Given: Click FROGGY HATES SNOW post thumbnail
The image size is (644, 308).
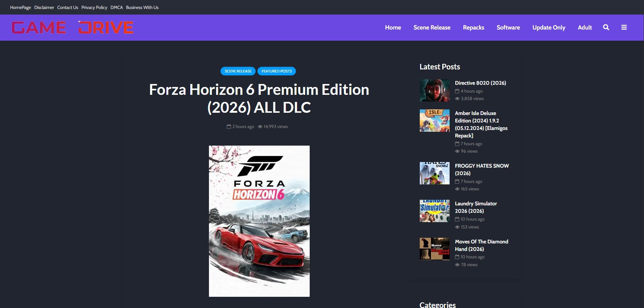Looking at the screenshot, I should point(435,173).
